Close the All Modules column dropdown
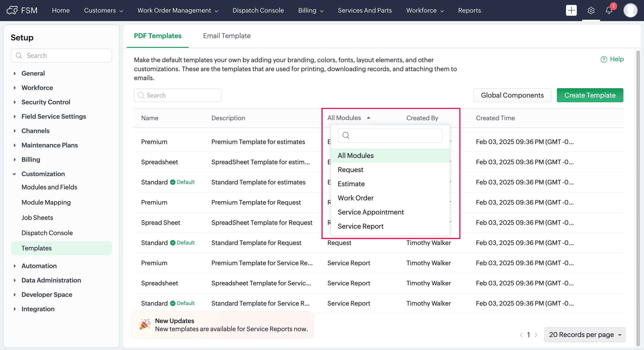Image resolution: width=644 pixels, height=350 pixels. pos(348,118)
